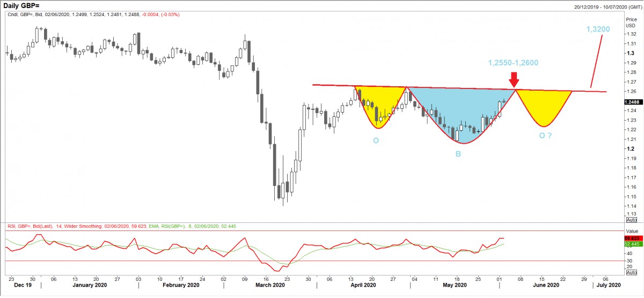
Task: Click the Price USD axis header
Action: pos(631,21)
